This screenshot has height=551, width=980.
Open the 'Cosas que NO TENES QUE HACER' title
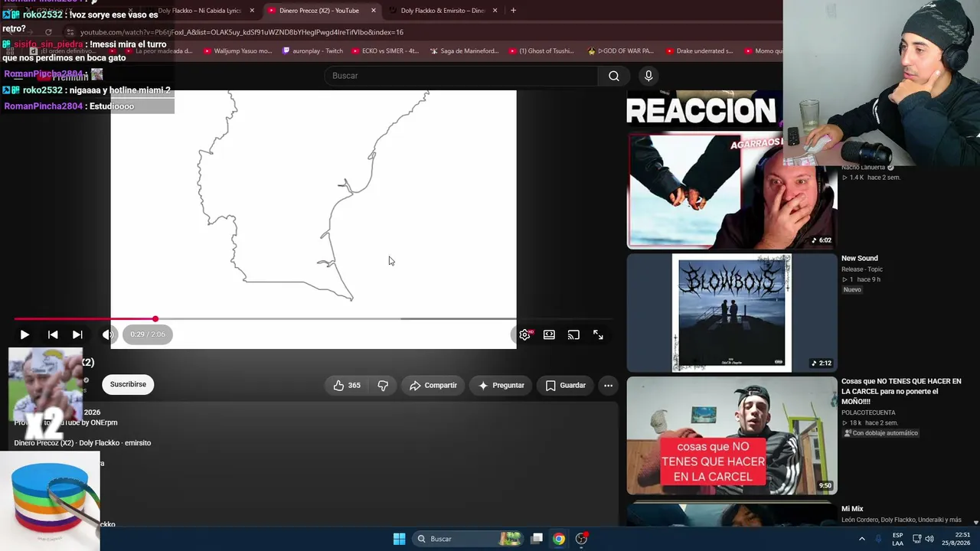pyautogui.click(x=901, y=391)
